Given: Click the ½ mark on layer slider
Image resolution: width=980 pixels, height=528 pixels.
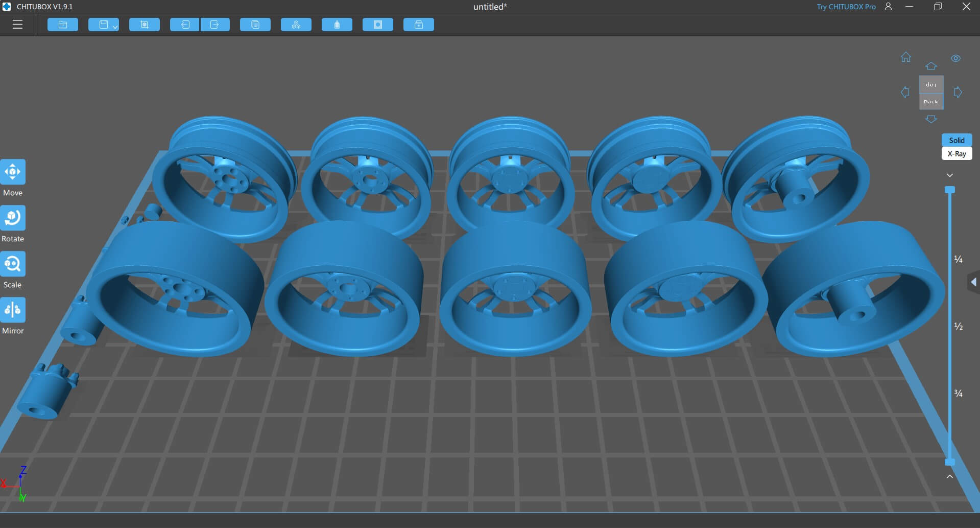Looking at the screenshot, I should [x=958, y=326].
